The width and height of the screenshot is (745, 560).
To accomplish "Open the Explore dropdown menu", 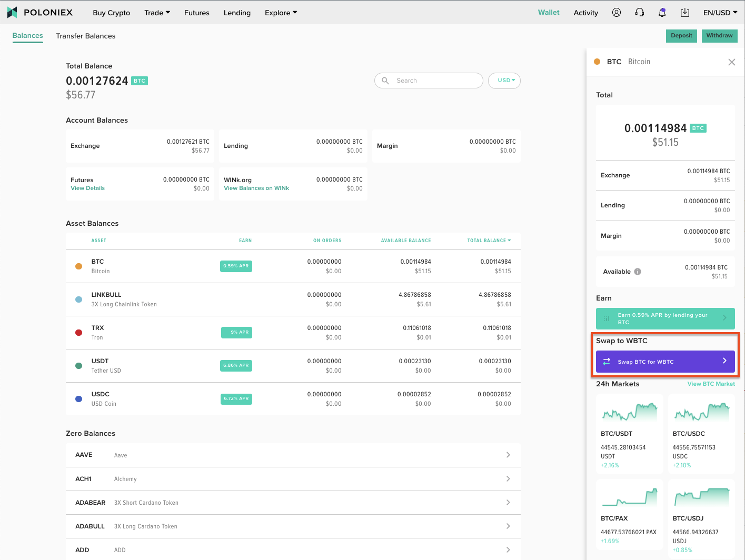I will point(281,13).
